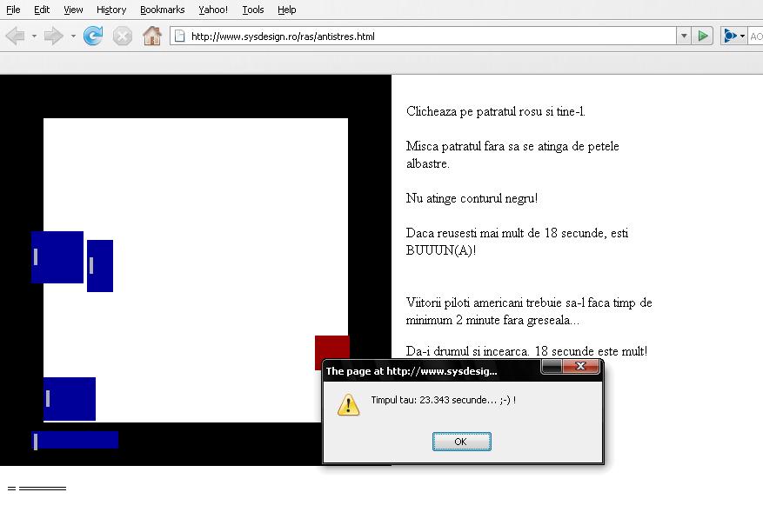Viewport: 763px width, 532px height.
Task: Open the History menu
Action: coord(111,10)
